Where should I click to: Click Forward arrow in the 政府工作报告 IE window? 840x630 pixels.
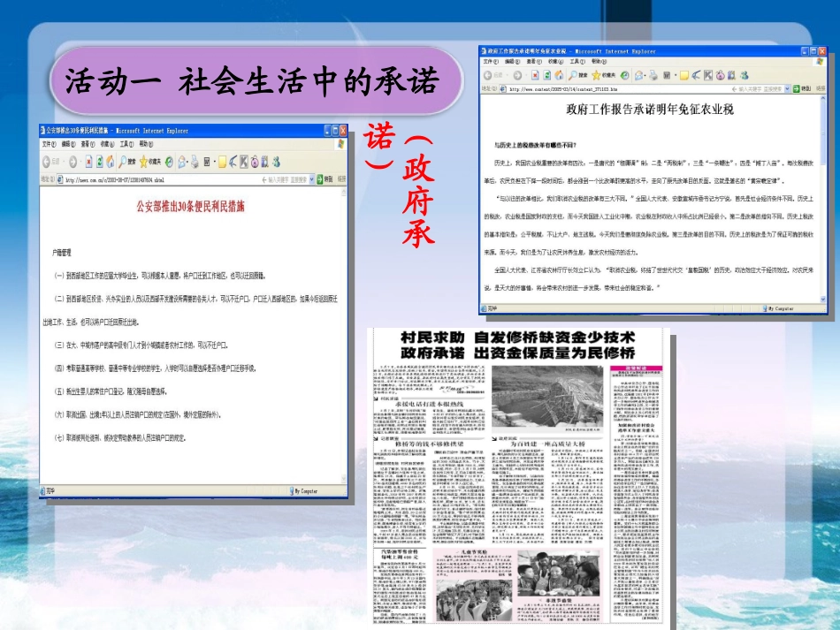click(x=517, y=76)
